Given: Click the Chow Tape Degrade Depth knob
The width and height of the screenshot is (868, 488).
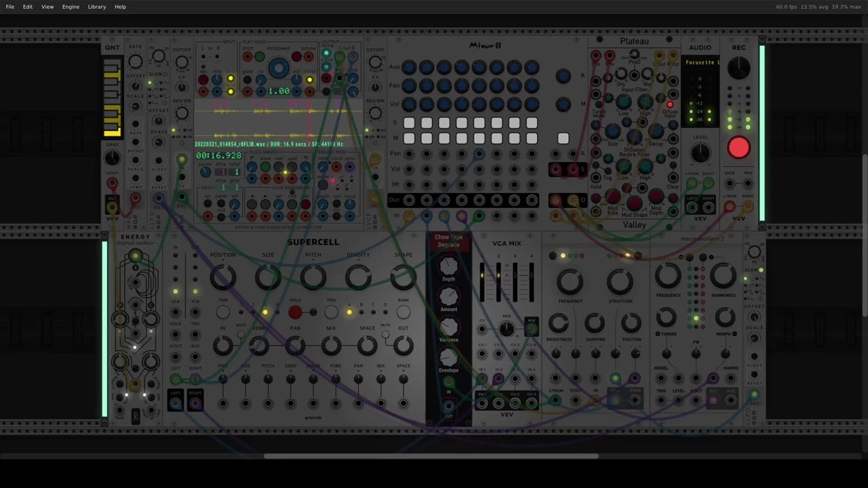Looking at the screenshot, I should coord(448,265).
